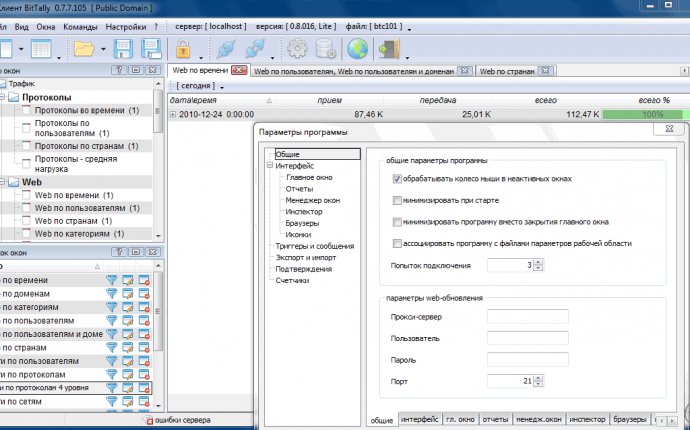Open the 'Настройки' menu
The height and width of the screenshot is (430, 690).
(126, 27)
